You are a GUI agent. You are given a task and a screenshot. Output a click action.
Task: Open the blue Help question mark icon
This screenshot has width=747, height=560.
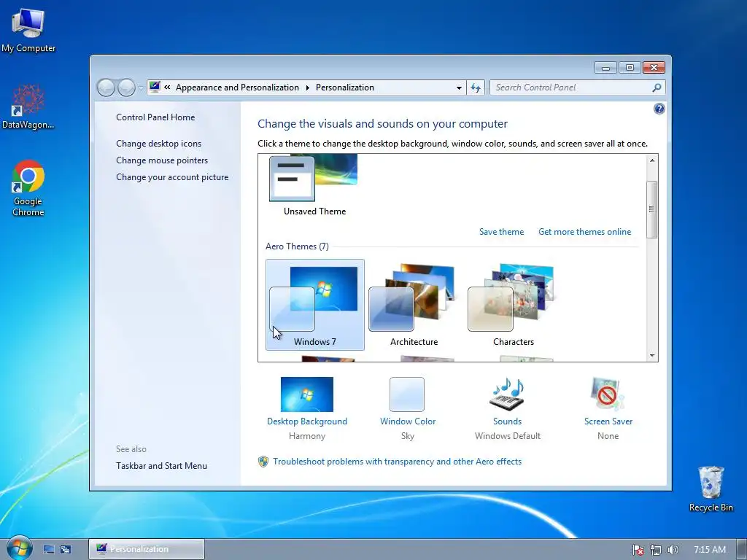tap(659, 109)
